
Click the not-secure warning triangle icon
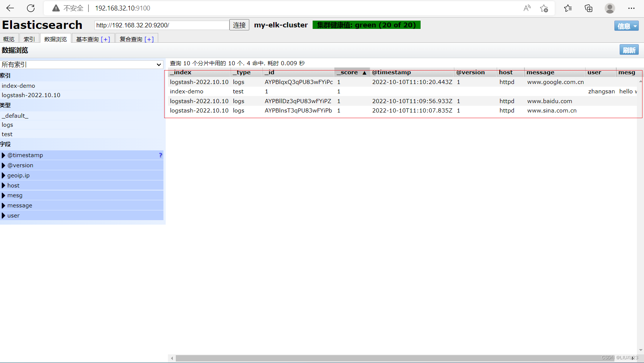click(x=56, y=8)
